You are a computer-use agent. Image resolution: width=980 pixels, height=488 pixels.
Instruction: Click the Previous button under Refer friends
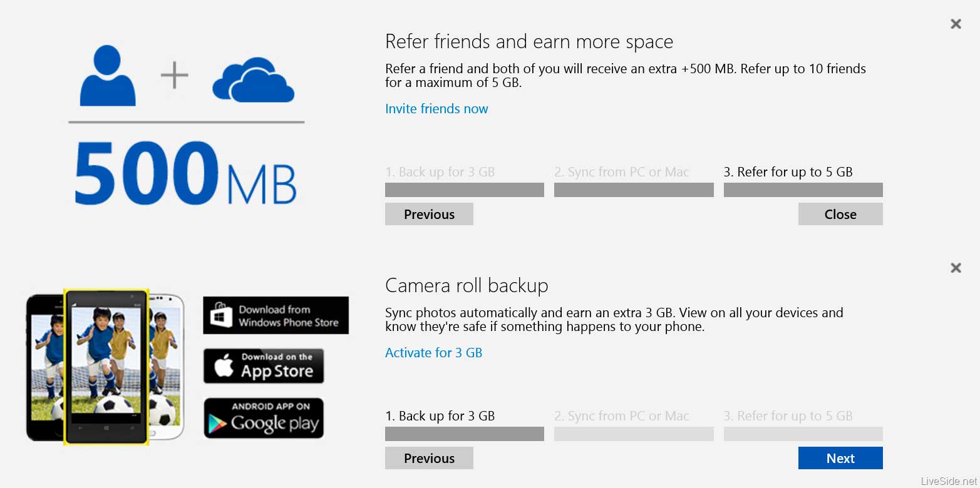(429, 214)
